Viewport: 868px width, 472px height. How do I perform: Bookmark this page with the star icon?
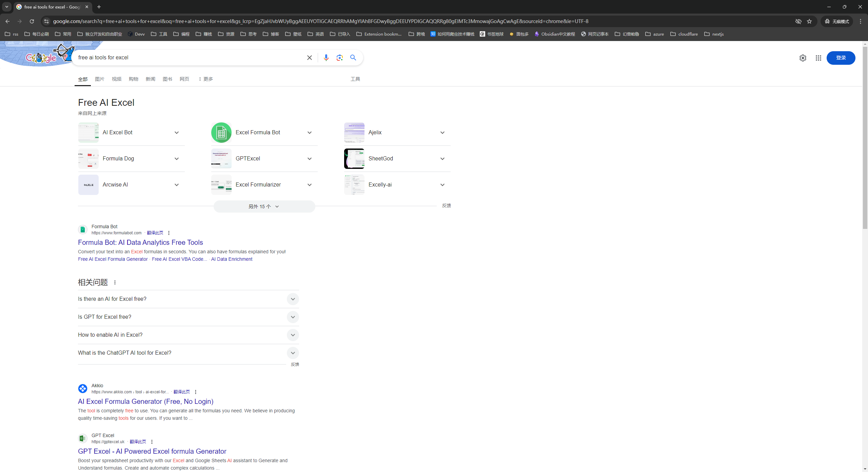[x=809, y=21]
